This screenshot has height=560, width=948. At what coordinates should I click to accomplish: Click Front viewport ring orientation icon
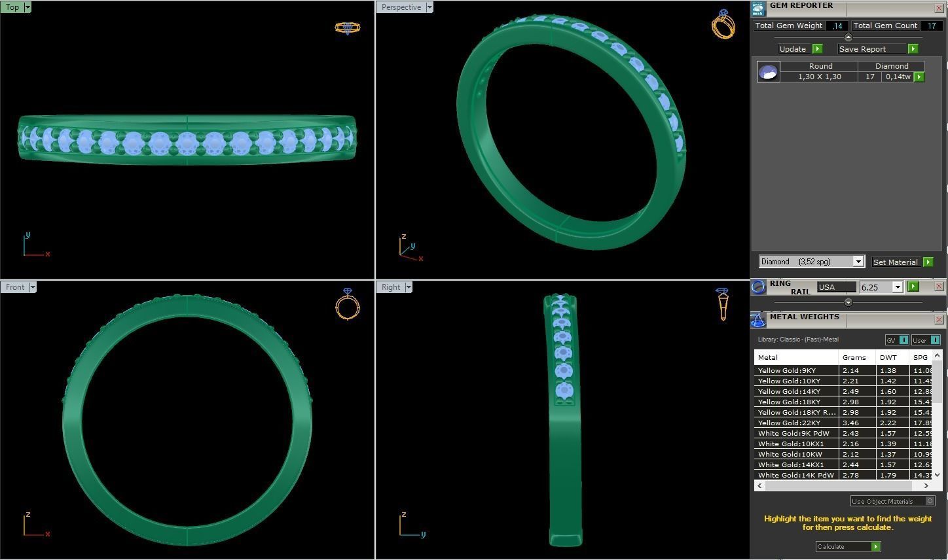348,304
